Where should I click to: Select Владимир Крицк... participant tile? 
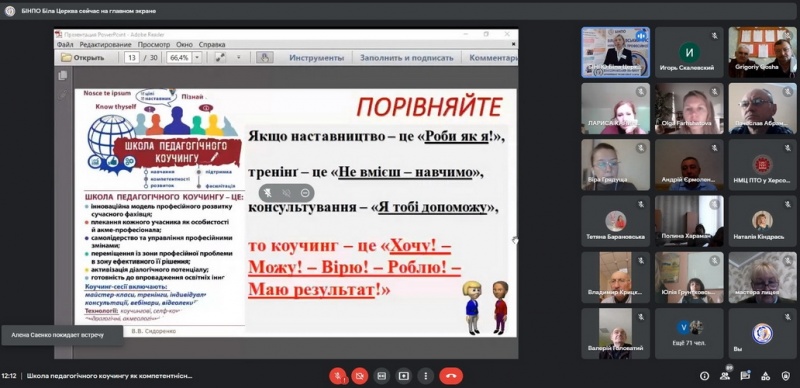pyautogui.click(x=615, y=277)
